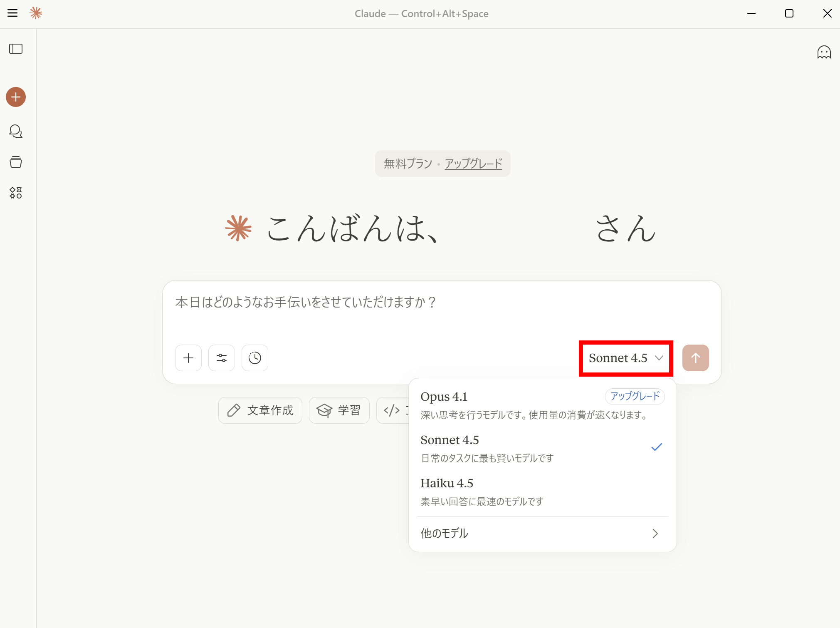840x628 pixels.
Task: Click the attach plus button in composer
Action: click(x=188, y=358)
